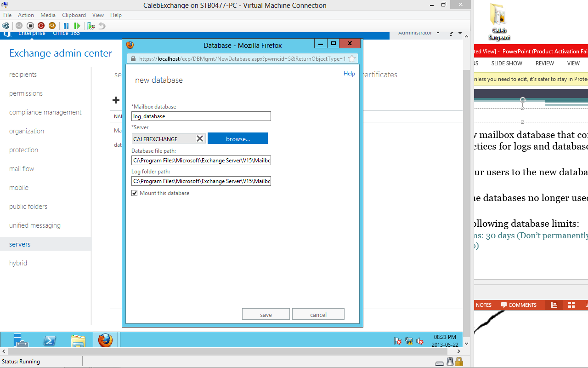The height and width of the screenshot is (368, 588).
Task: Go to compliance management section
Action: pos(45,112)
